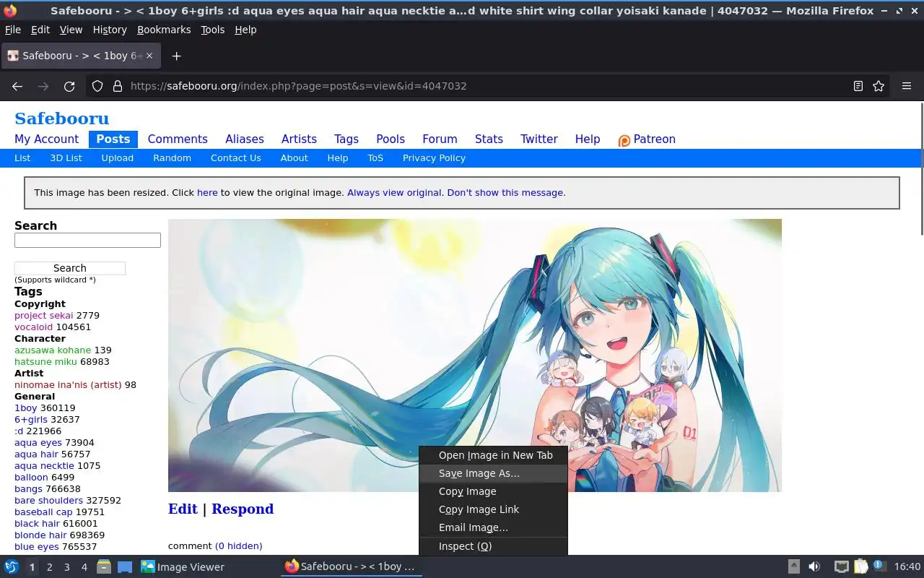Screen dimensions: 924x578
Task: Open network tray icon
Action: click(841, 566)
